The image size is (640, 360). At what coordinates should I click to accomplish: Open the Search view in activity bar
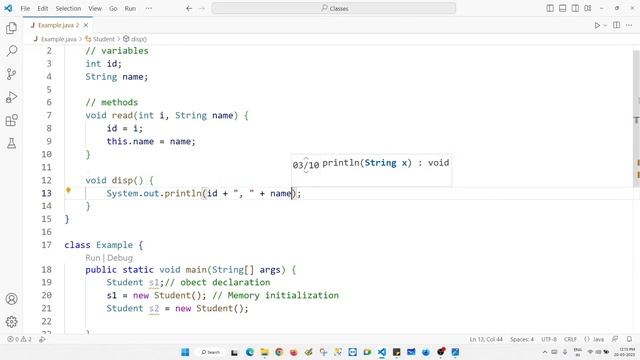click(x=11, y=51)
